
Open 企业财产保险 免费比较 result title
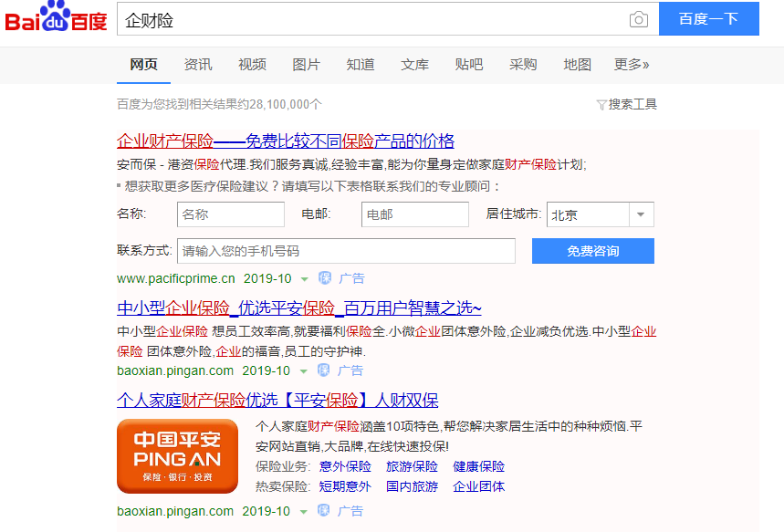(x=286, y=141)
